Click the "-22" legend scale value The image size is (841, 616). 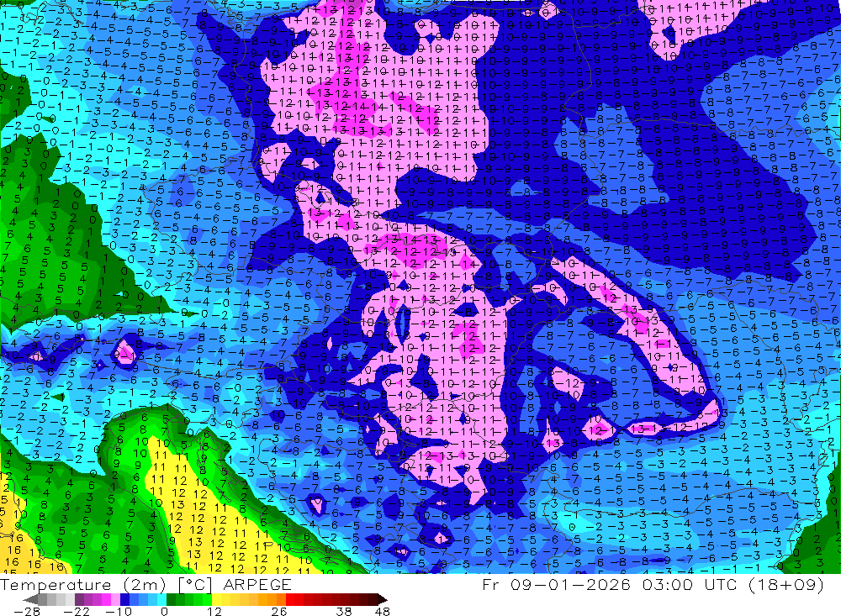77,611
